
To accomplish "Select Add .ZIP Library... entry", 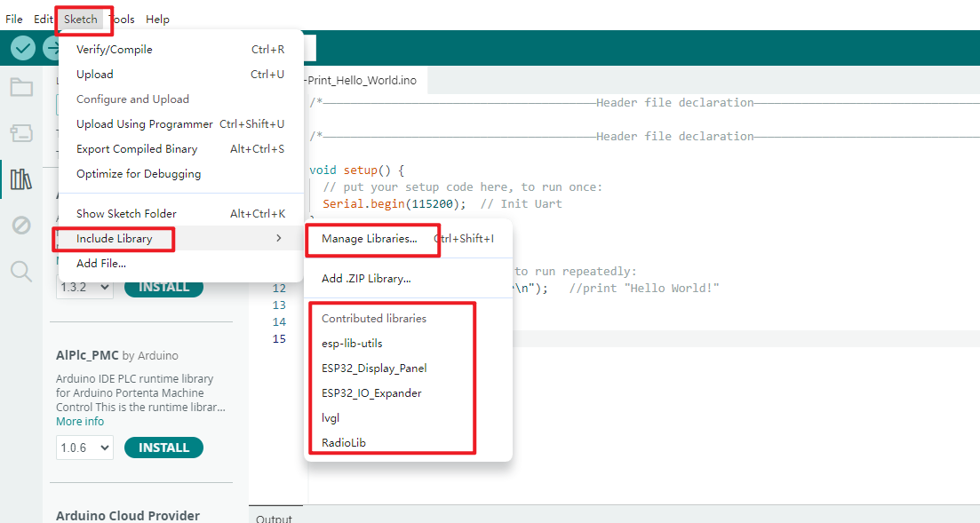I will (408, 279).
